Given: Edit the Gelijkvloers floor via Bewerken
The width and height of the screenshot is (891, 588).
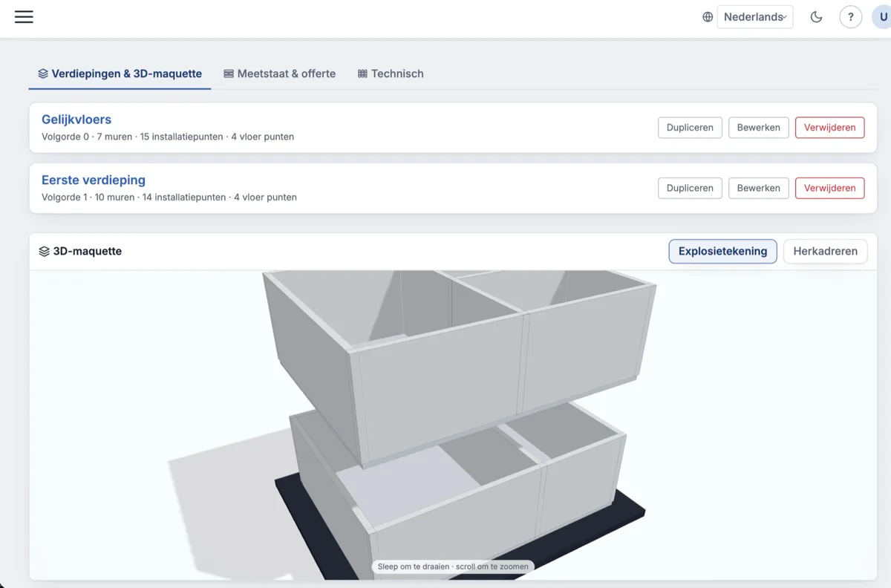Looking at the screenshot, I should pos(758,128).
